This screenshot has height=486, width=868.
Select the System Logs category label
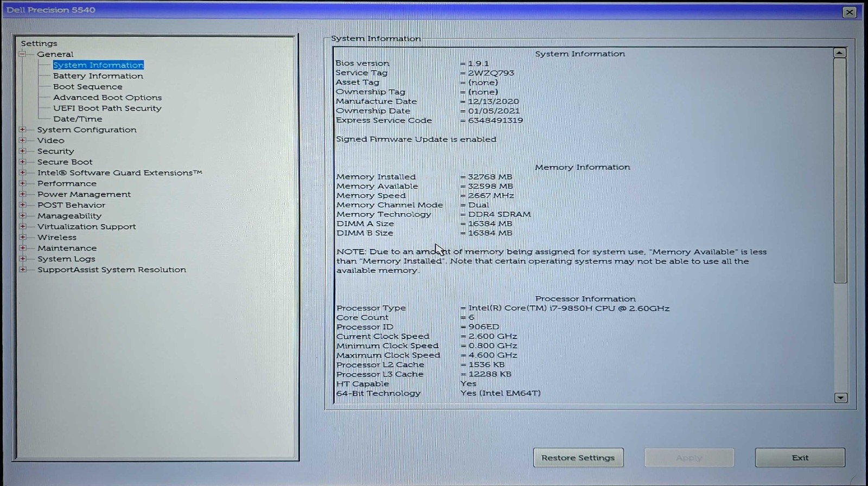pyautogui.click(x=66, y=259)
